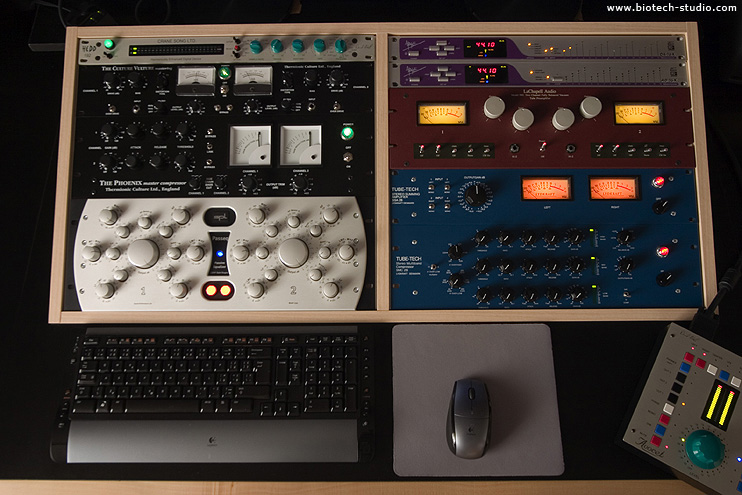The height and width of the screenshot is (495, 742).
Task: Push the right red-lit button on SPL Passeq
Action: click(x=225, y=290)
